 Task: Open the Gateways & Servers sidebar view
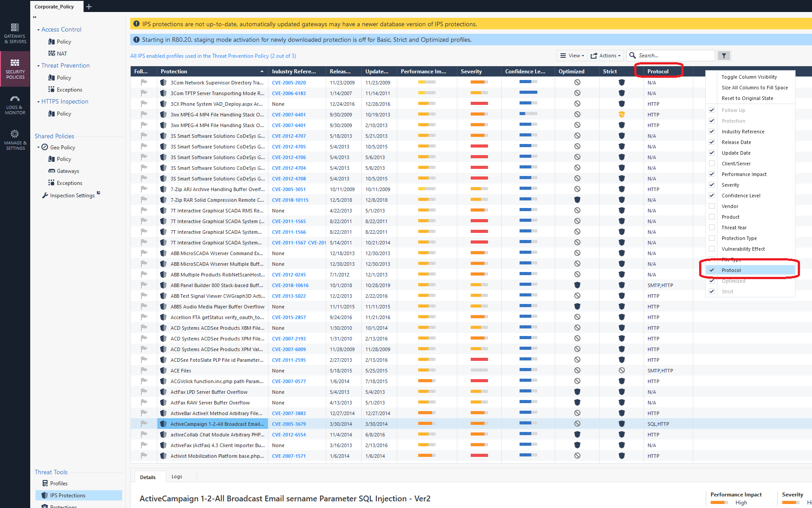point(15,33)
